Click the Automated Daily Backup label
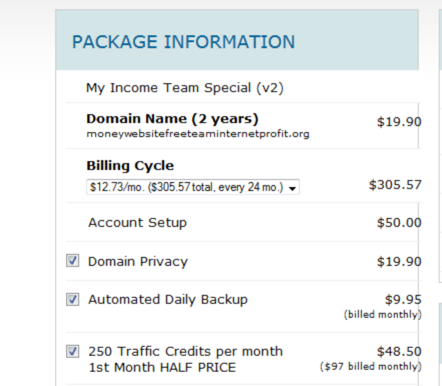This screenshot has width=442, height=386. coord(168,299)
